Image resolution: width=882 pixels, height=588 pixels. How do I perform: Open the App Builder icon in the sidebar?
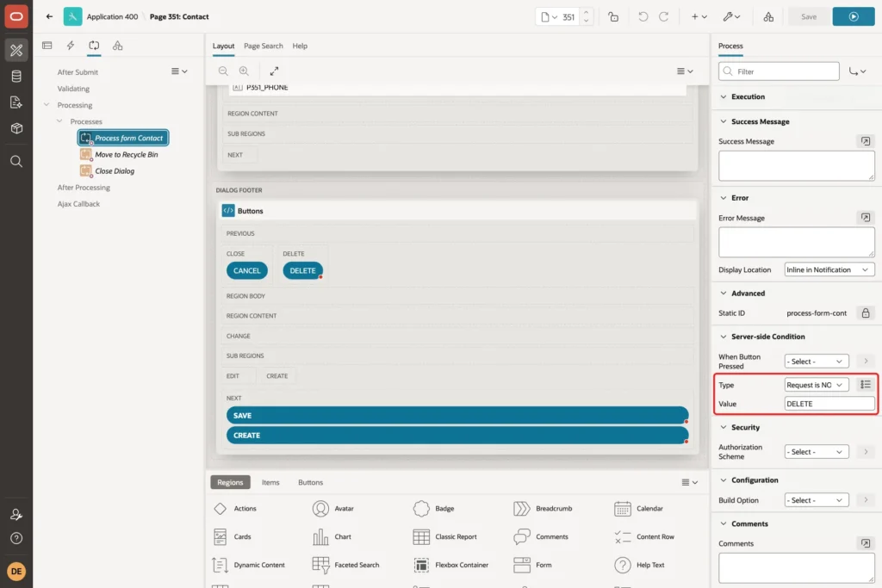point(16,50)
